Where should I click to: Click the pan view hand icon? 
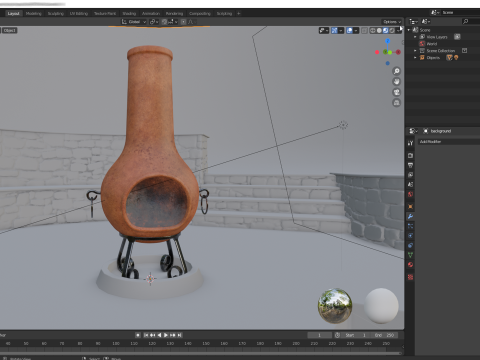397,82
